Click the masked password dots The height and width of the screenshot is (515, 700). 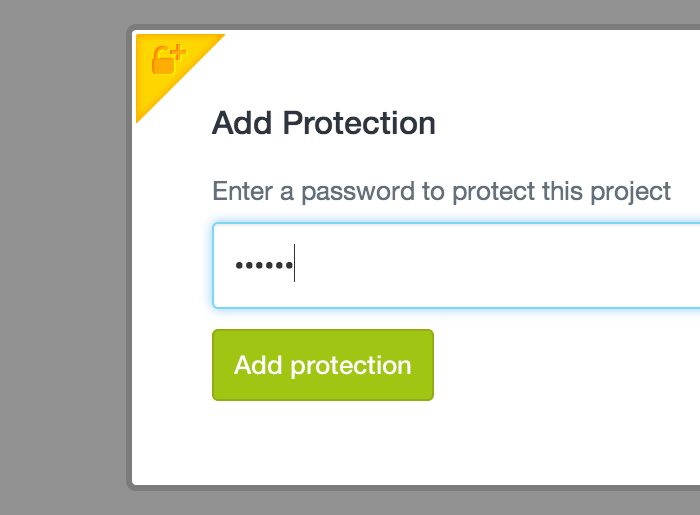tap(264, 266)
